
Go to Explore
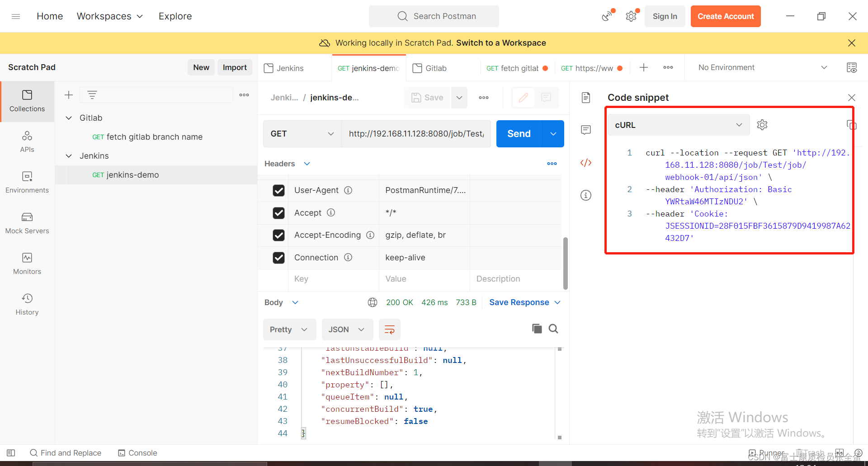coord(175,16)
